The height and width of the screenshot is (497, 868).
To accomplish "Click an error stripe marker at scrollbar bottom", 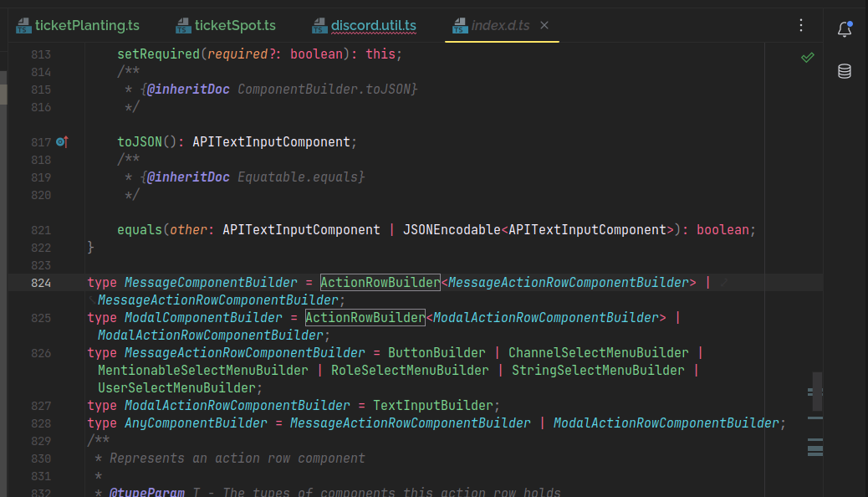I will (x=815, y=448).
